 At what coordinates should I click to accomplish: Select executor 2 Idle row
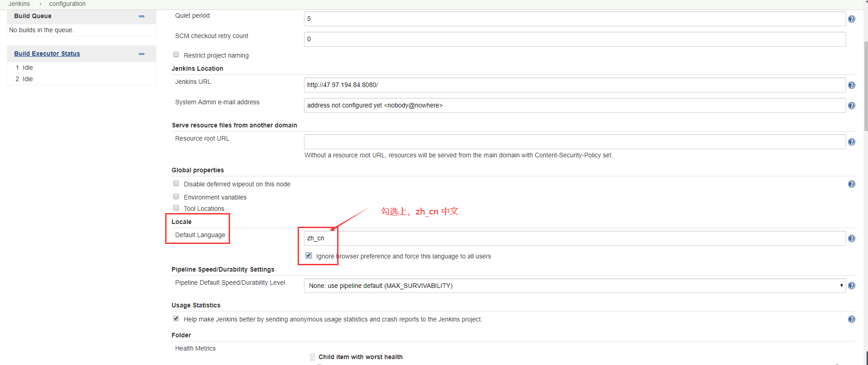82,79
